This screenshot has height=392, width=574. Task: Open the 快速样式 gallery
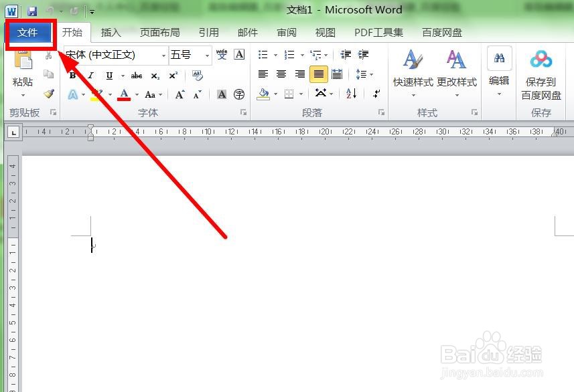coord(413,73)
